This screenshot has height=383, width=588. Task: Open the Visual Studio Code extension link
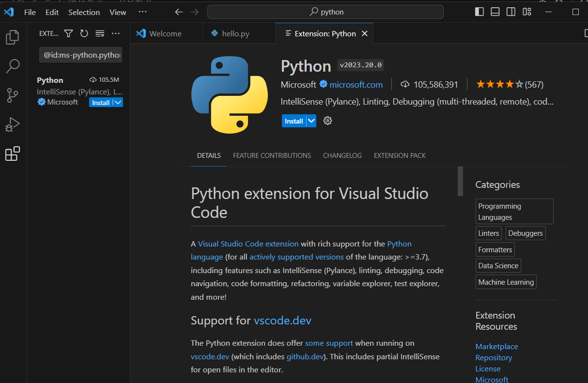tap(248, 244)
